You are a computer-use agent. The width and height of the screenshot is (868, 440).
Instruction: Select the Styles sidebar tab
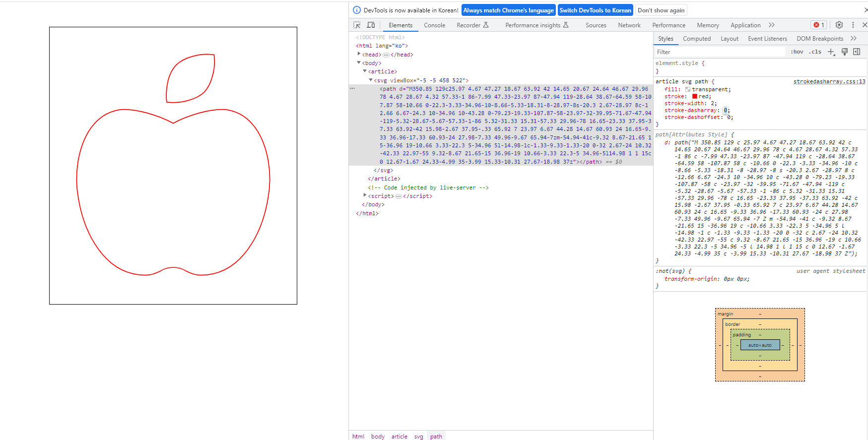[x=666, y=39]
